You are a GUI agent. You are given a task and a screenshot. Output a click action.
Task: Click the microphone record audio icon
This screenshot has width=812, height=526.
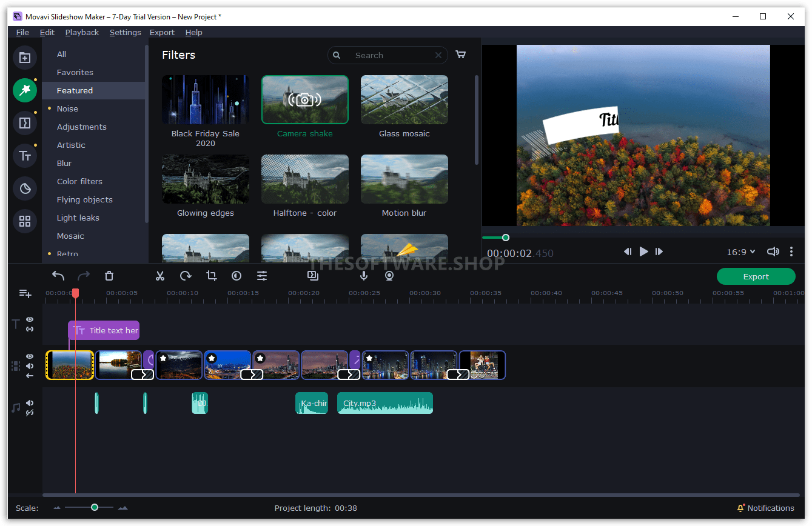tap(364, 276)
